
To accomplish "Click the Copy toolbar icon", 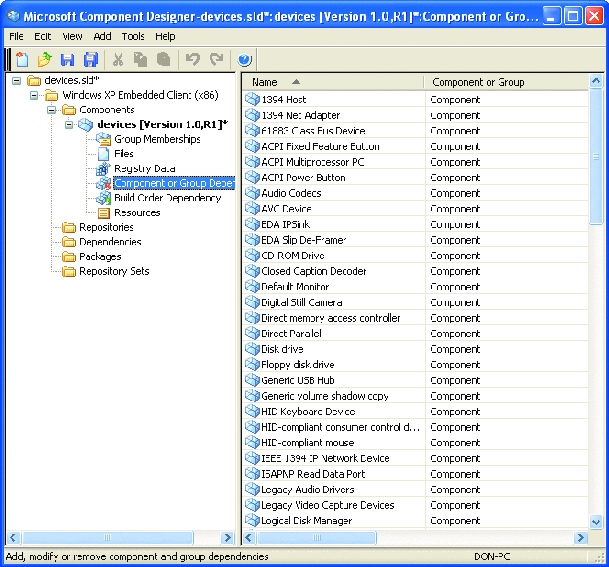I will [x=140, y=60].
